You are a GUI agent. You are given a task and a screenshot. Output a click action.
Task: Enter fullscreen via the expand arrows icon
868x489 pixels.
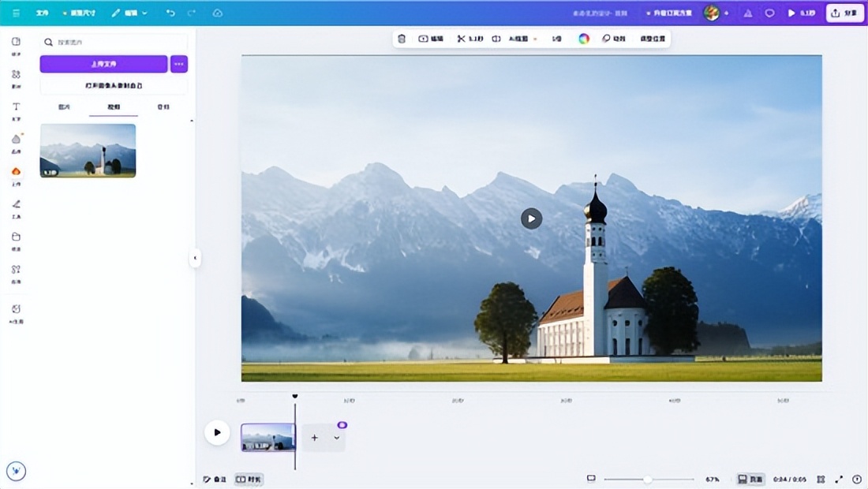point(839,479)
